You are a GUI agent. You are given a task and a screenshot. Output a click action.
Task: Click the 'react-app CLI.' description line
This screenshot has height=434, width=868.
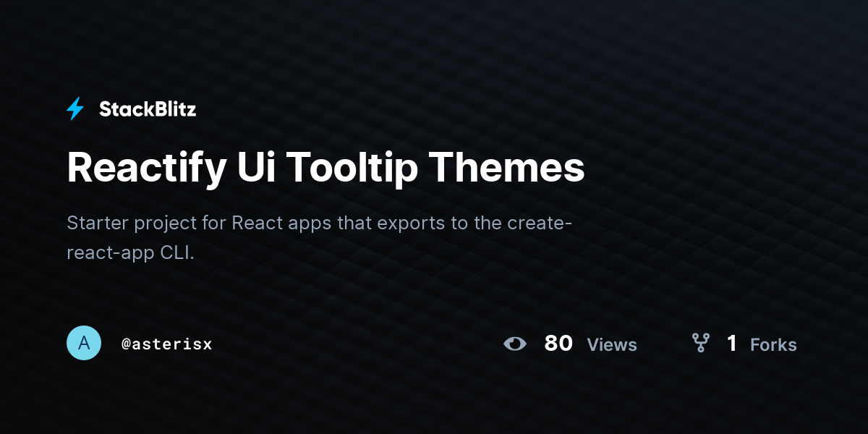point(131,254)
